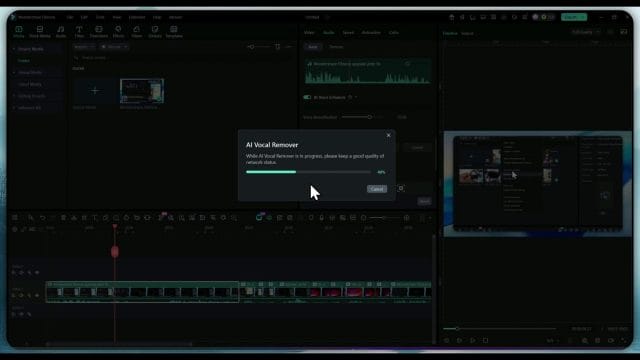Select Cloud Media in the sidebar

tap(30, 84)
